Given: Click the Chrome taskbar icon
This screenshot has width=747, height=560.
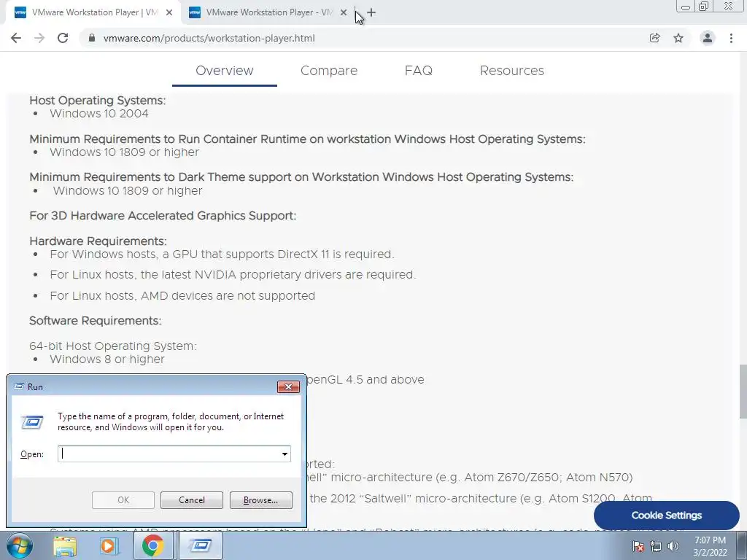Looking at the screenshot, I should (x=152, y=545).
